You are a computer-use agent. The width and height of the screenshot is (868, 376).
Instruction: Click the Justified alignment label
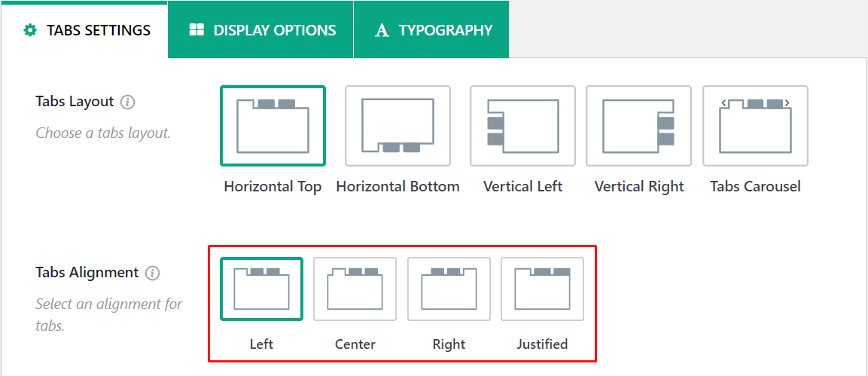[542, 344]
